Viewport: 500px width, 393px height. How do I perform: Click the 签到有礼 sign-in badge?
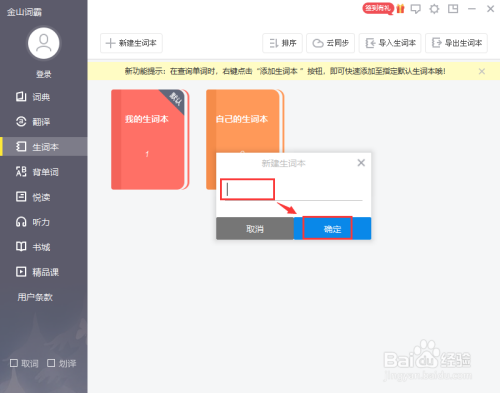tap(378, 8)
